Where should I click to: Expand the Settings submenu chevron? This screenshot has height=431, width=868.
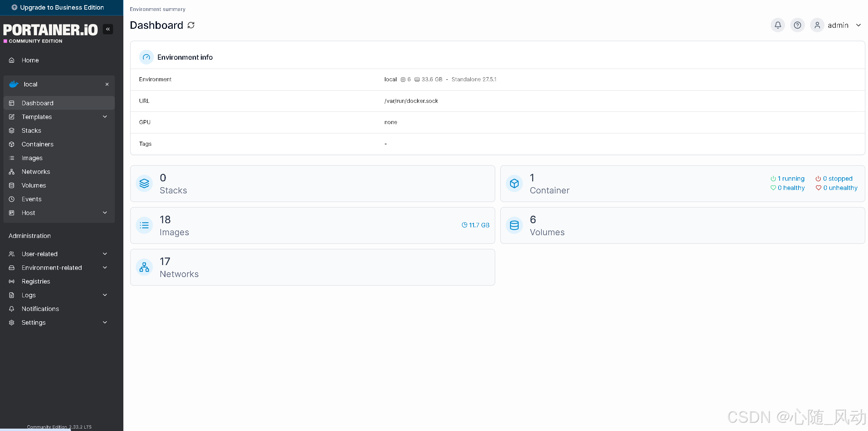105,323
